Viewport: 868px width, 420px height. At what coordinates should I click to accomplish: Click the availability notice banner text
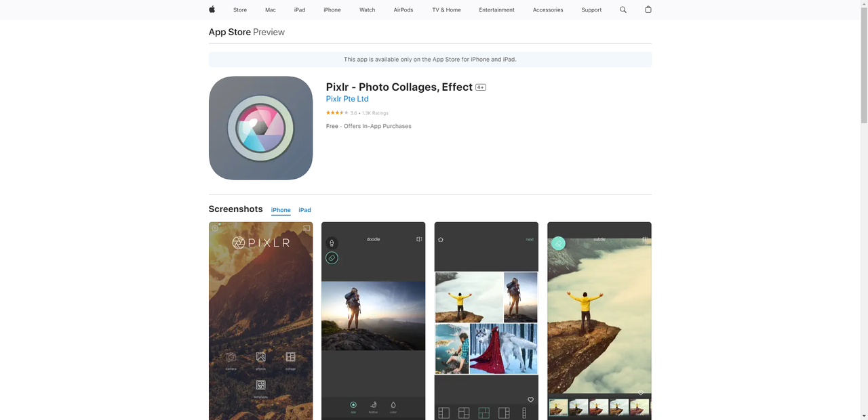click(x=430, y=60)
